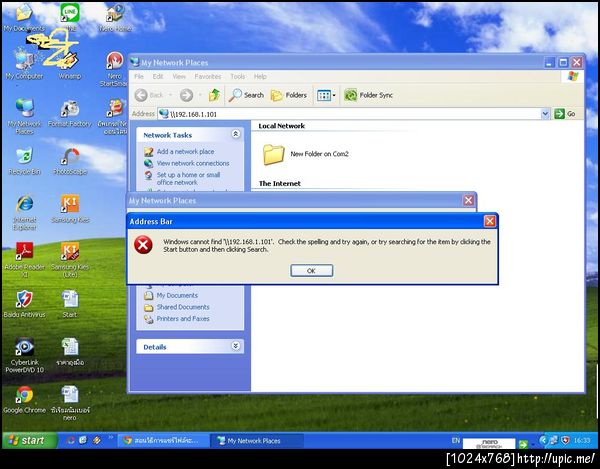
Task: Click the address field showing \\192.168.1.101
Action: [x=349, y=114]
